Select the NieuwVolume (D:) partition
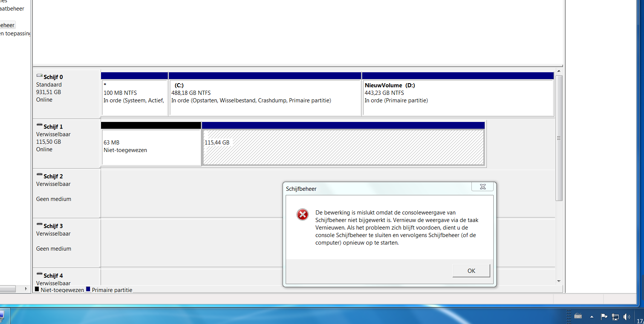This screenshot has width=644, height=324. (x=458, y=94)
